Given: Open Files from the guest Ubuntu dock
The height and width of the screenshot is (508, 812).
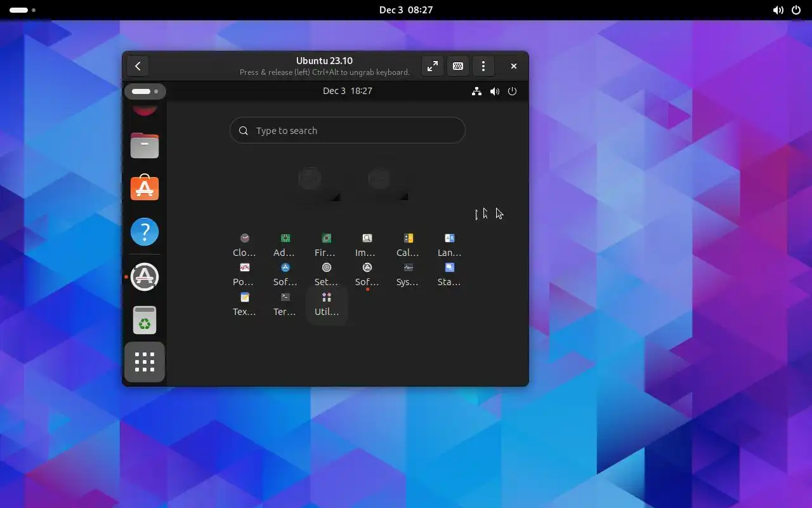Looking at the screenshot, I should point(145,145).
